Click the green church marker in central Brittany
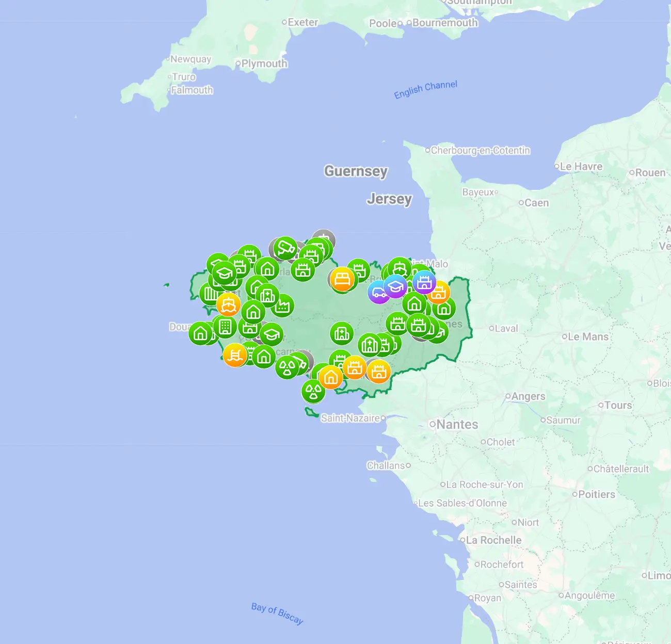The image size is (671, 644). 370,345
